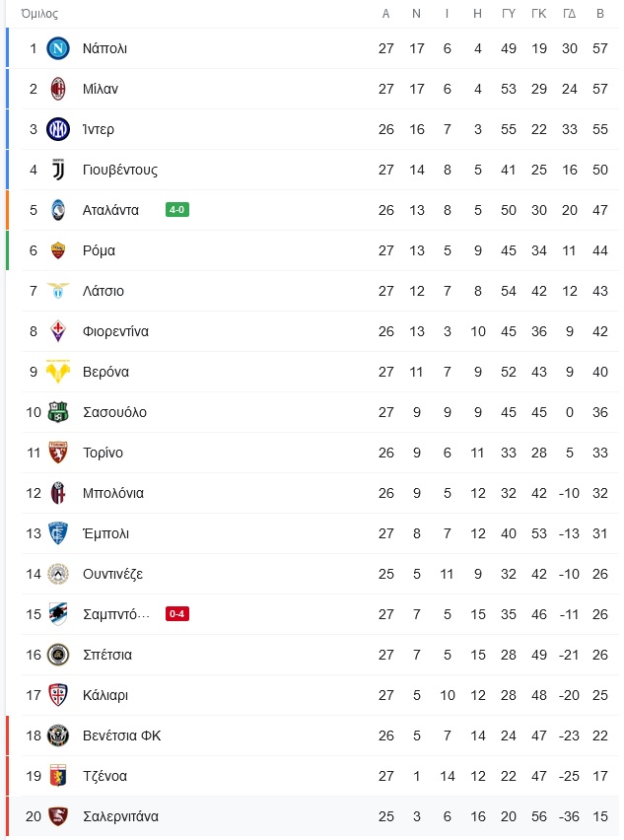624x840 pixels.
Task: Click the AC Milan crest icon
Action: click(x=58, y=89)
